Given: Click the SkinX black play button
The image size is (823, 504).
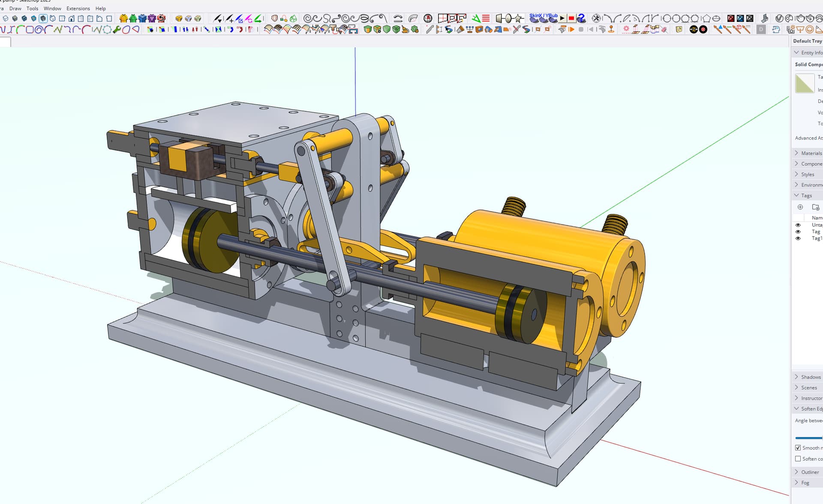Looking at the screenshot, I should pyautogui.click(x=562, y=18).
